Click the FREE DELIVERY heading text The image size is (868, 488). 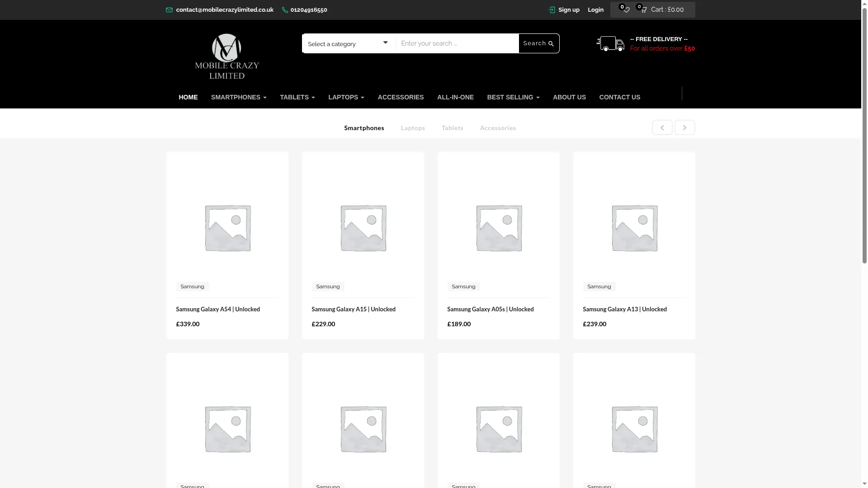pos(659,39)
